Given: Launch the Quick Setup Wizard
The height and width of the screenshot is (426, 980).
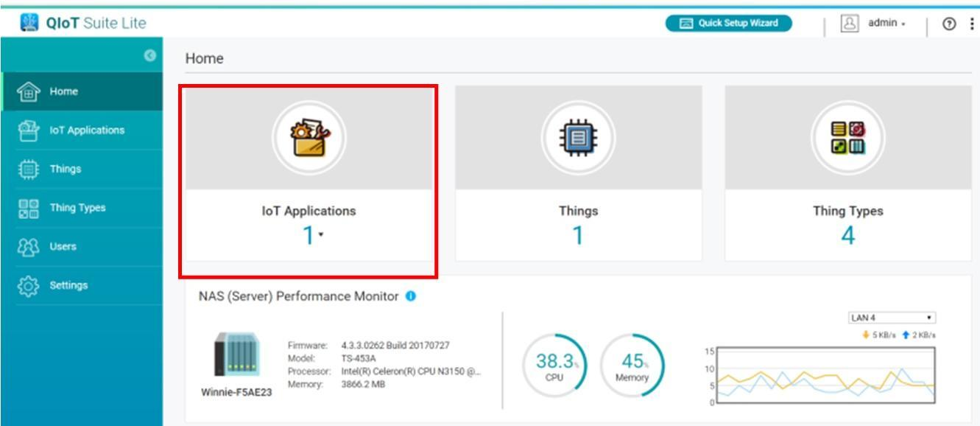Looking at the screenshot, I should [728, 24].
